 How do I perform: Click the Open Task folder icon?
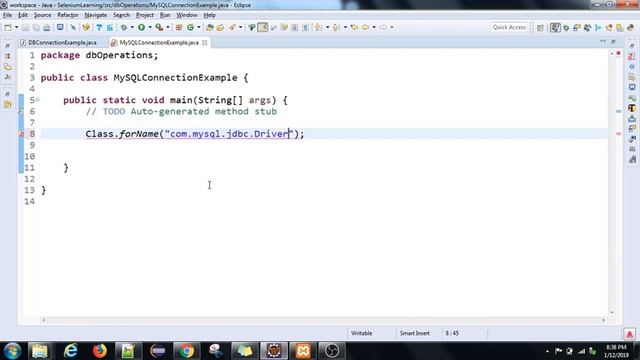pyautogui.click(x=220, y=27)
